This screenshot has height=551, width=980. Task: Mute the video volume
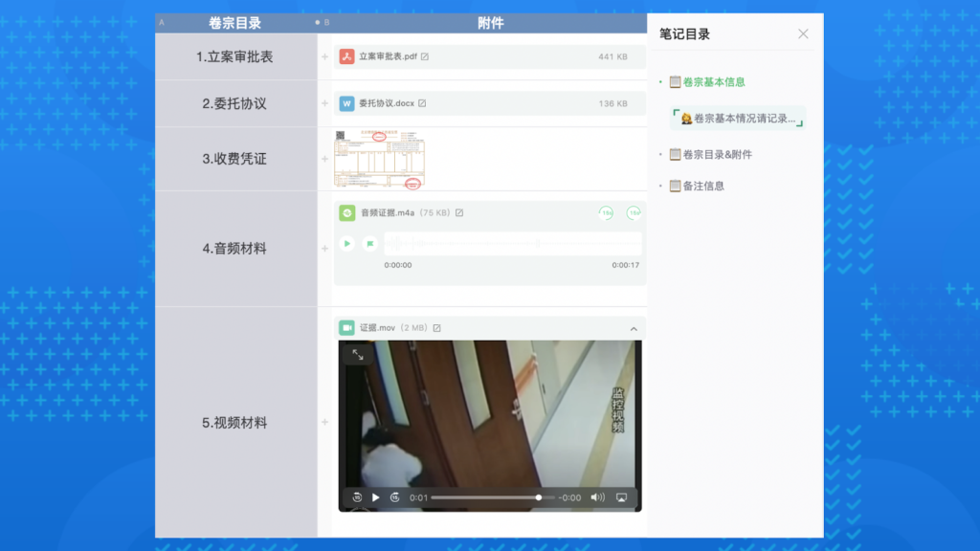pyautogui.click(x=597, y=497)
